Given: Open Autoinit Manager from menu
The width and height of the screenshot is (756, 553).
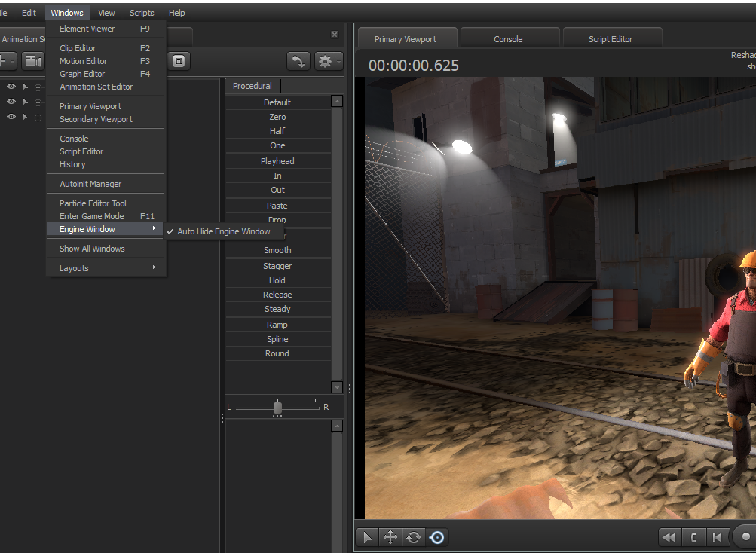Looking at the screenshot, I should point(106,184).
